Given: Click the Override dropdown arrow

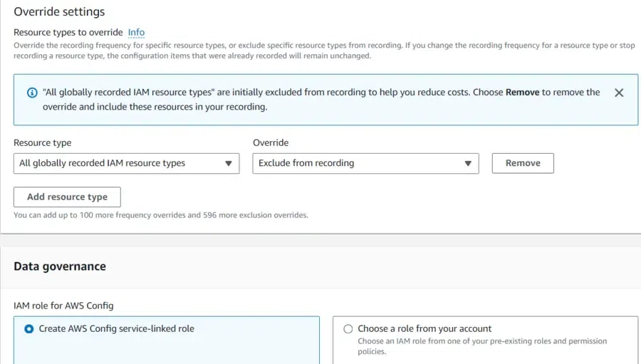Looking at the screenshot, I should [468, 163].
